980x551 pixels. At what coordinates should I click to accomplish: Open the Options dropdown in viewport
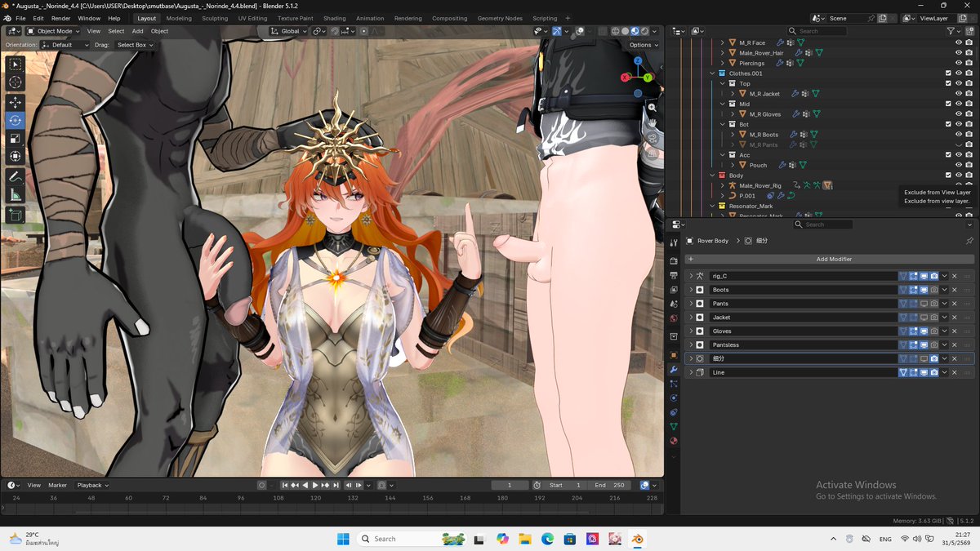coord(644,45)
